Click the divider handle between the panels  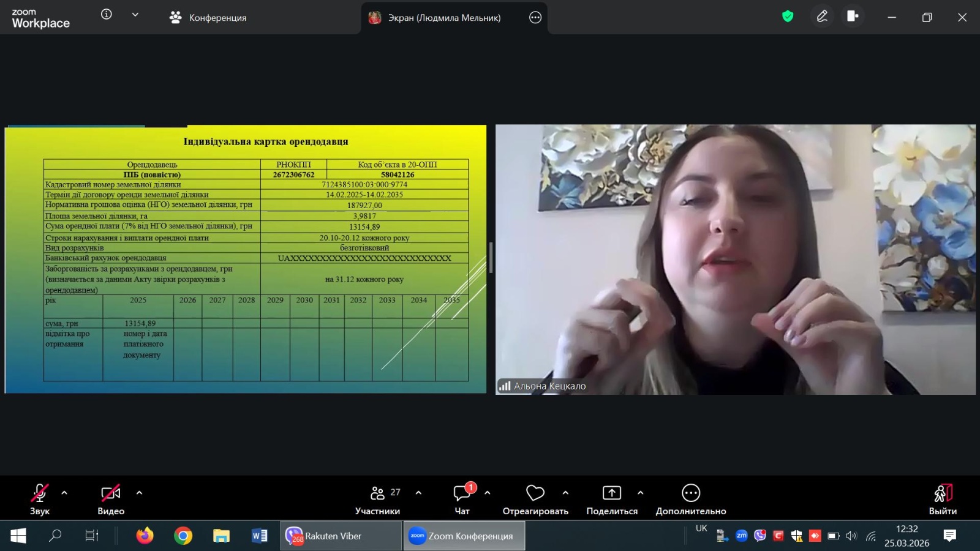[491, 258]
